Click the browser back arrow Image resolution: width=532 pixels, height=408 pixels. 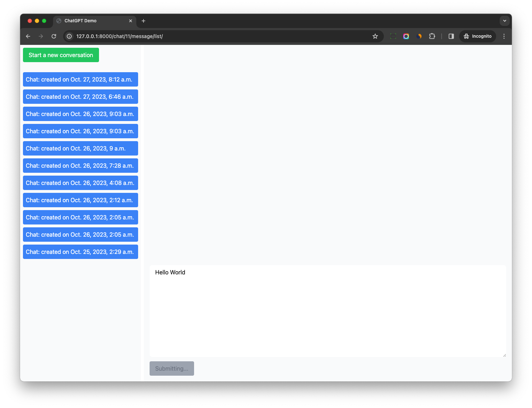click(28, 36)
